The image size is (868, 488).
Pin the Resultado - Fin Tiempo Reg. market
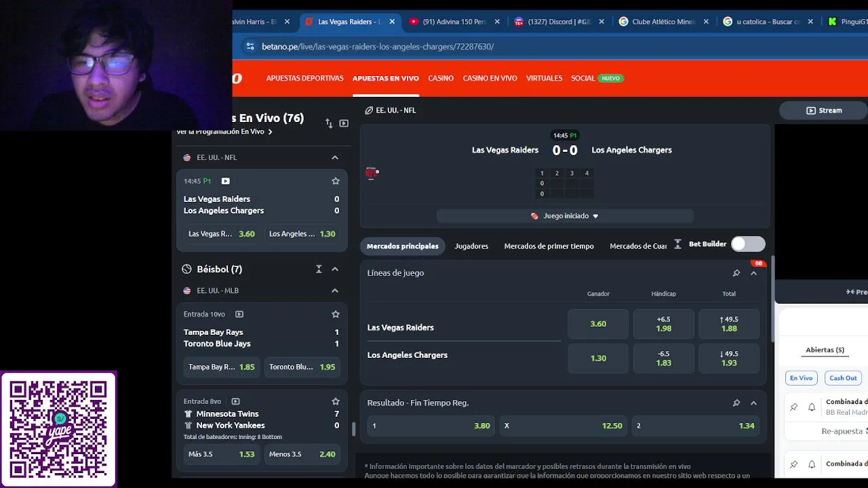pos(736,403)
